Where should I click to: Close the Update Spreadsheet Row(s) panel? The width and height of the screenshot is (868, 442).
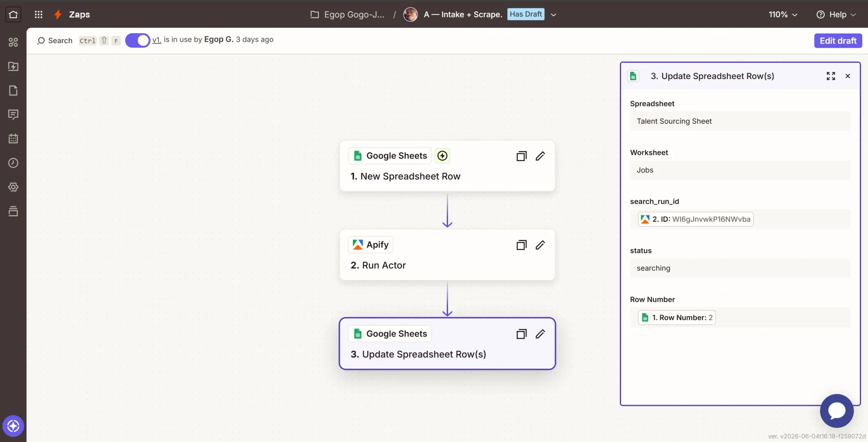point(848,76)
